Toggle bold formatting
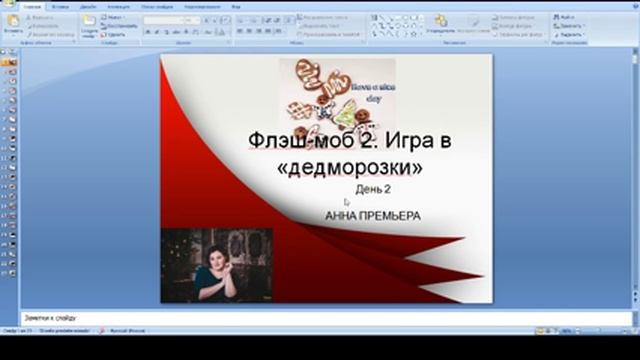This screenshot has height=360, width=640. (148, 32)
